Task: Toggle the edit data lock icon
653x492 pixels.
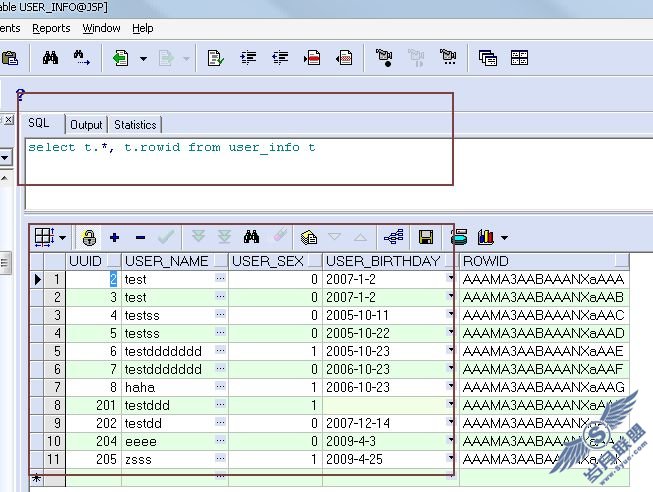Action: 89,237
